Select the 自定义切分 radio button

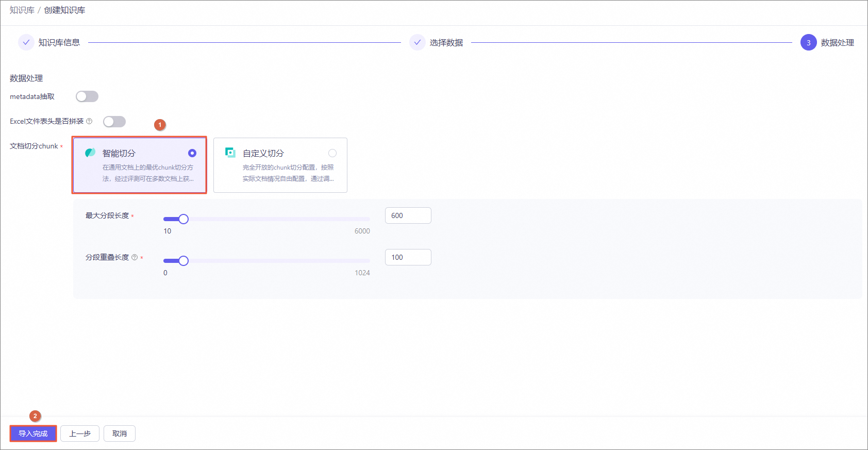pyautogui.click(x=332, y=153)
